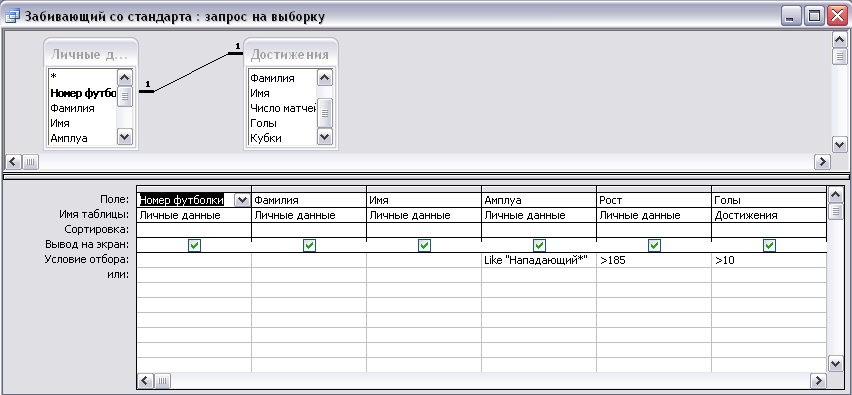Select the join line between the two tables
This screenshot has height=395, width=852.
click(x=191, y=73)
